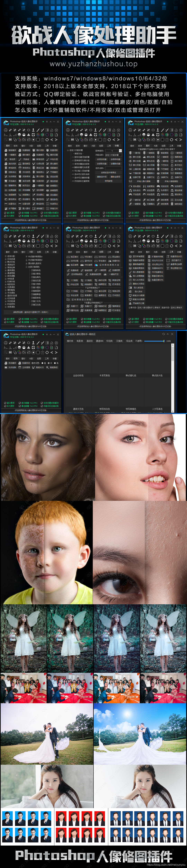
Task: Click 修复2019黑屏 in 公章制作 panel
Action: 137,295
